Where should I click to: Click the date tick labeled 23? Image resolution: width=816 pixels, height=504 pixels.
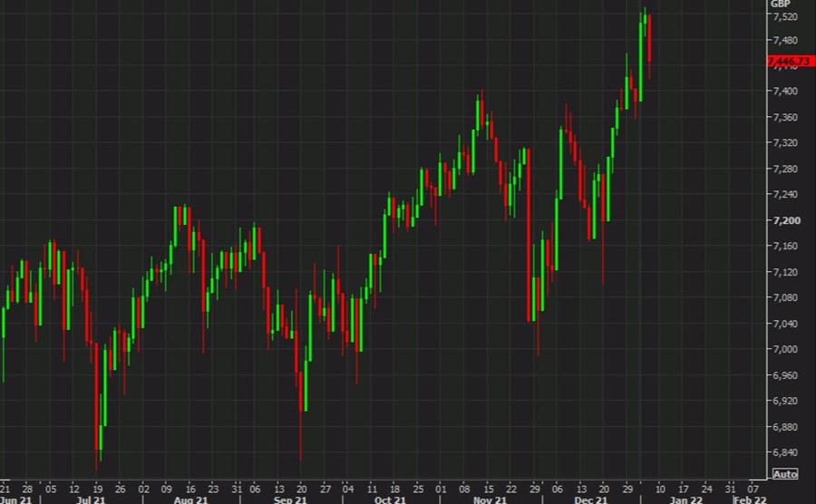point(213,489)
